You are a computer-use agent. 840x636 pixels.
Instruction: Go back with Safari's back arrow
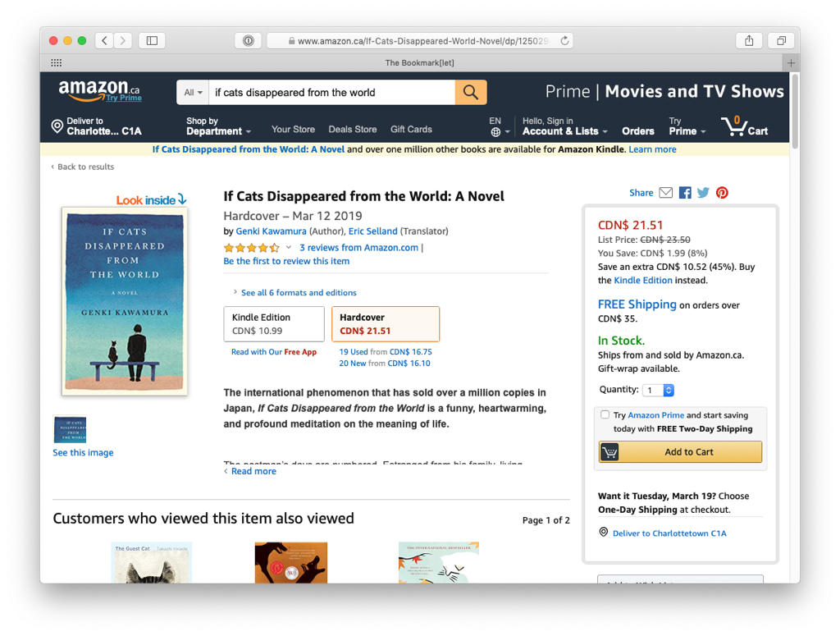pos(104,41)
